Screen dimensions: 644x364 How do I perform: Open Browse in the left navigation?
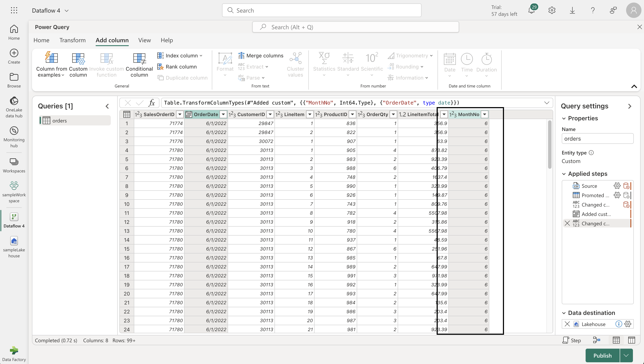(x=14, y=80)
